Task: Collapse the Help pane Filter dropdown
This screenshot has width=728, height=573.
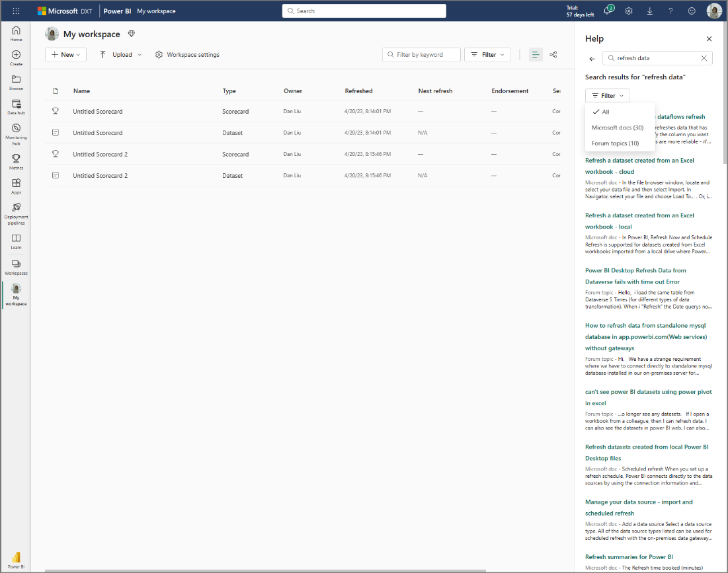Action: click(x=607, y=96)
